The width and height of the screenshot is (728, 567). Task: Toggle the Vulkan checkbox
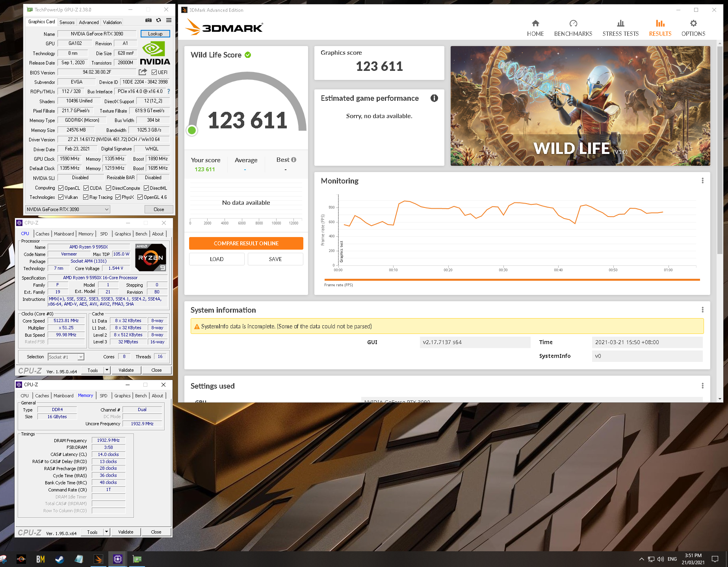(61, 197)
